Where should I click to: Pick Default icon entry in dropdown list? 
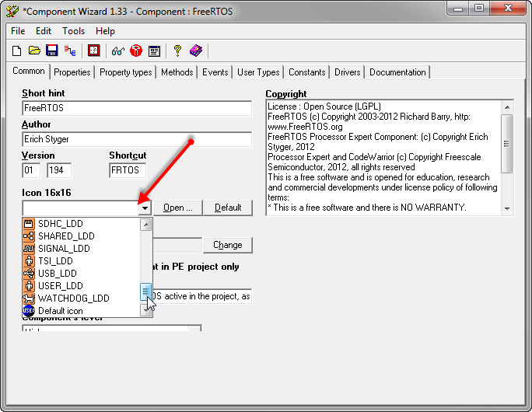(x=60, y=310)
